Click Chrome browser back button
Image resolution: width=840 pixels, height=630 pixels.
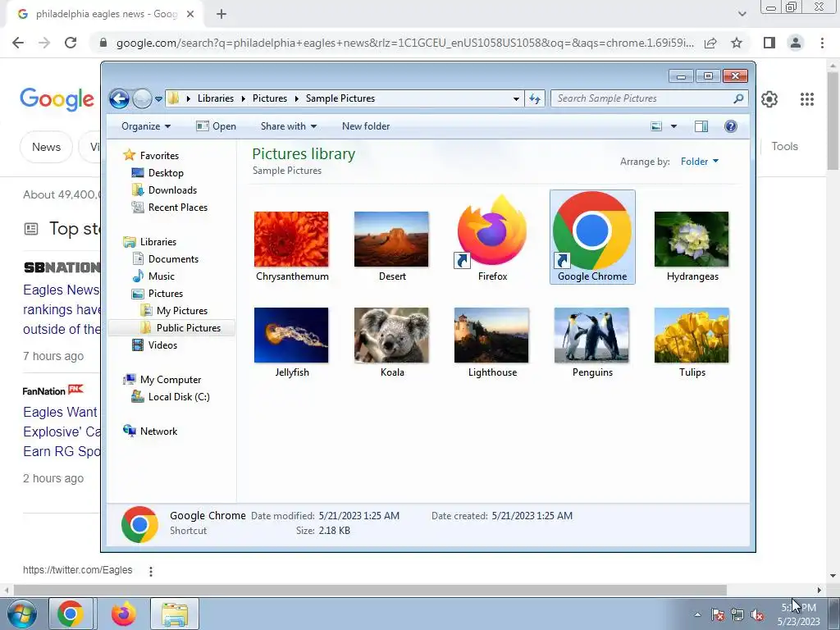[x=18, y=43]
